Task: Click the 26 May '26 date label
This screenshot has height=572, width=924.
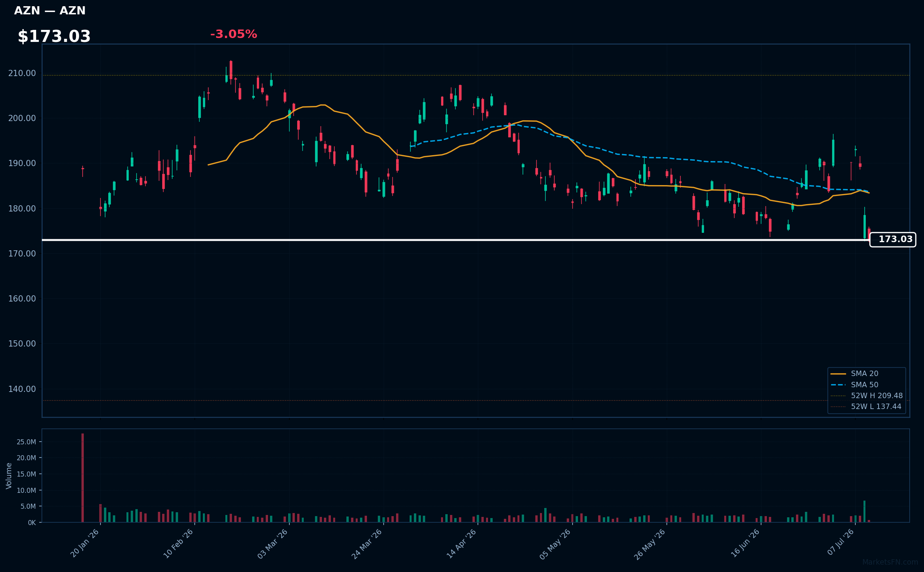Action: 650,544
